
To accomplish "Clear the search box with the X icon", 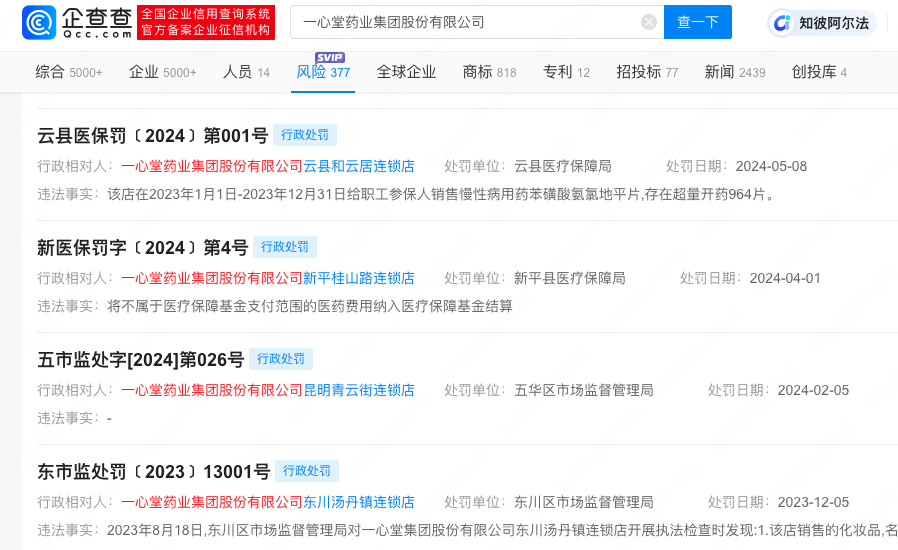I will click(648, 22).
